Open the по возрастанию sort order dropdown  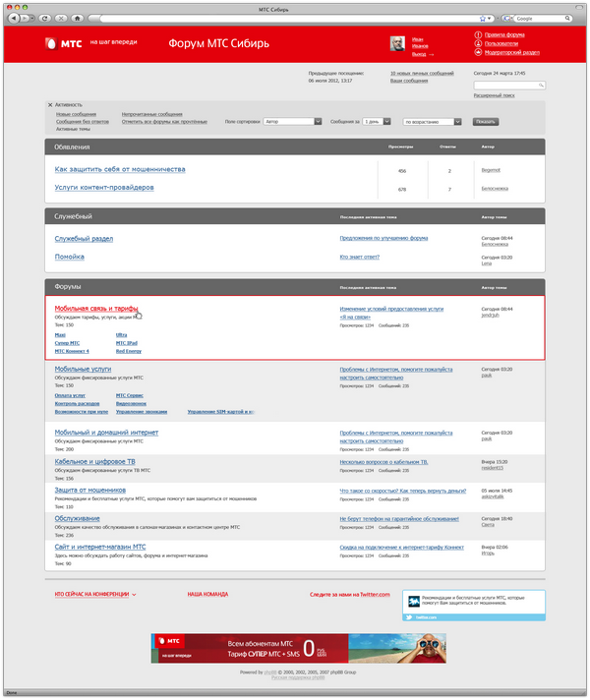point(459,122)
